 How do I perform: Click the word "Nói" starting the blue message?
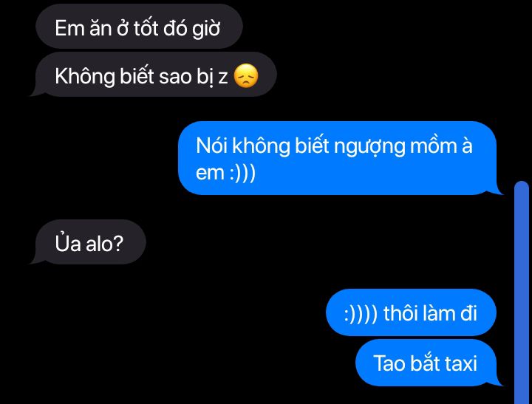pos(211,145)
